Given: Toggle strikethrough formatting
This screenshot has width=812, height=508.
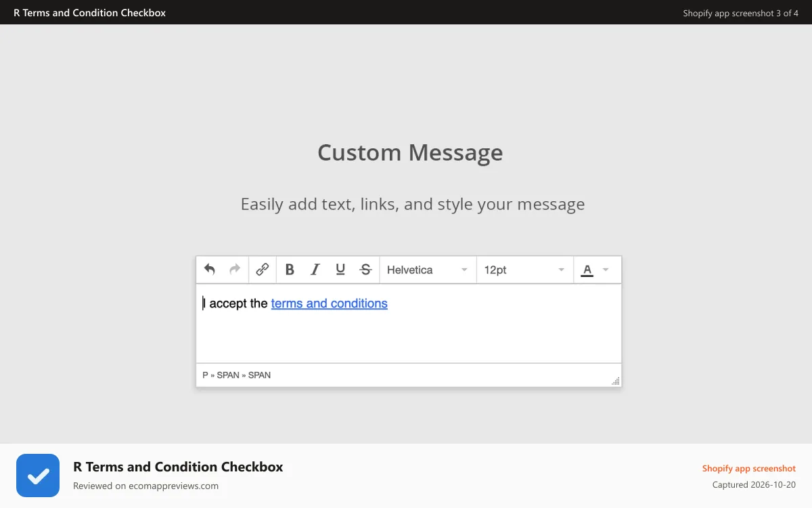Looking at the screenshot, I should 365,270.
